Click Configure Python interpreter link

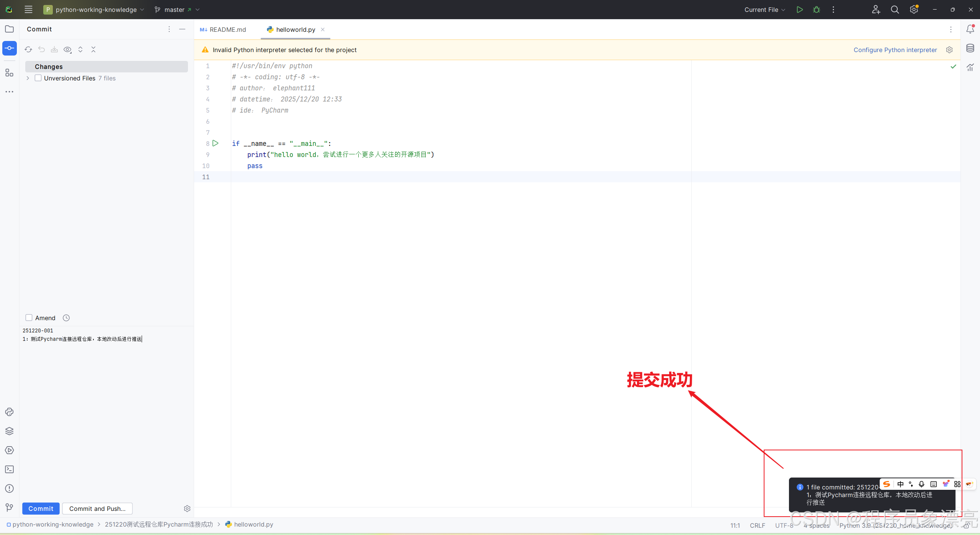[x=895, y=50]
